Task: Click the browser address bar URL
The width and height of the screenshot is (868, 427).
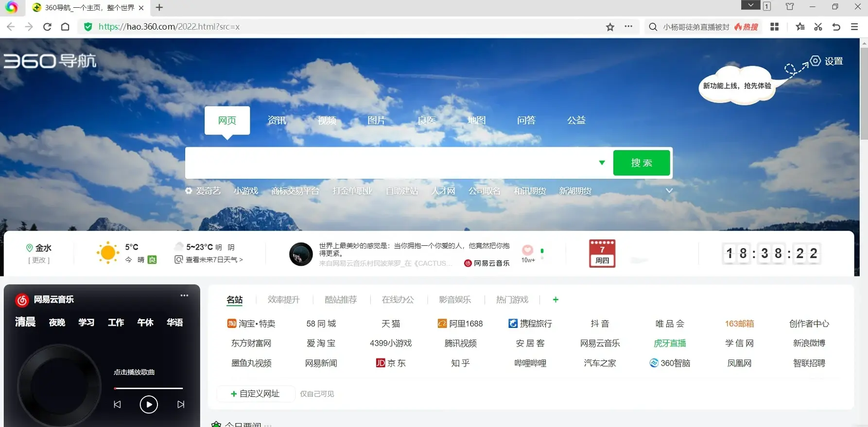Action: [x=169, y=27]
